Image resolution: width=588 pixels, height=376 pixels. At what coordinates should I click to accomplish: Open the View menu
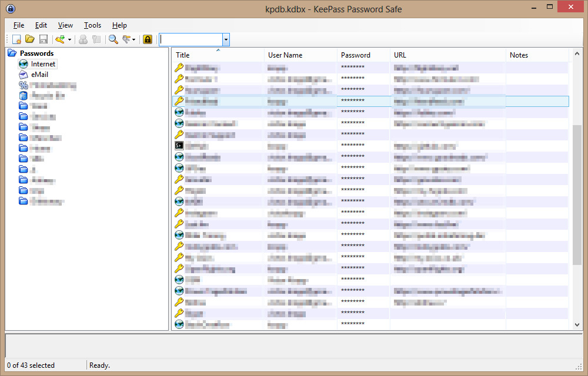65,25
